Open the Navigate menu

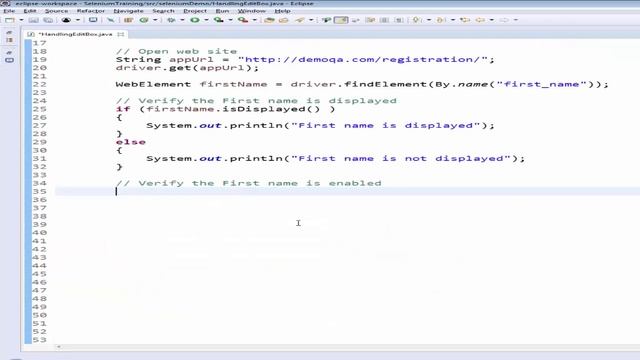point(129,11)
